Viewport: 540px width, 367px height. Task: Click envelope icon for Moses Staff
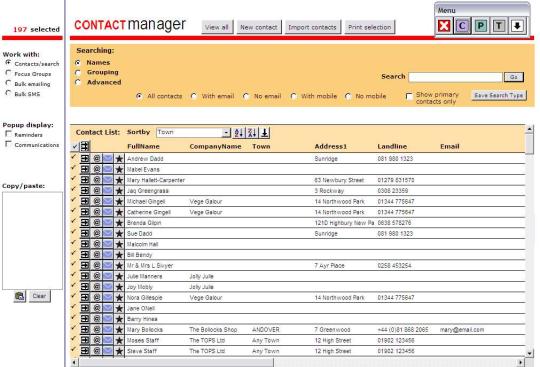click(108, 340)
